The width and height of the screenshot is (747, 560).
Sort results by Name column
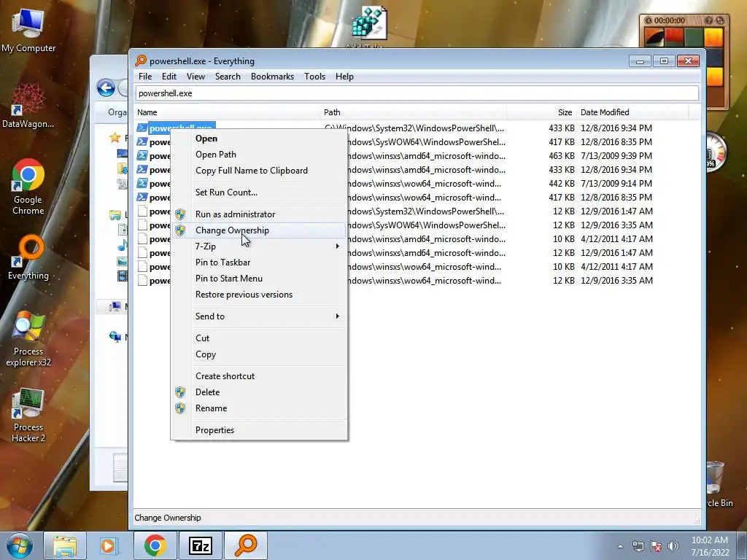pyautogui.click(x=227, y=112)
